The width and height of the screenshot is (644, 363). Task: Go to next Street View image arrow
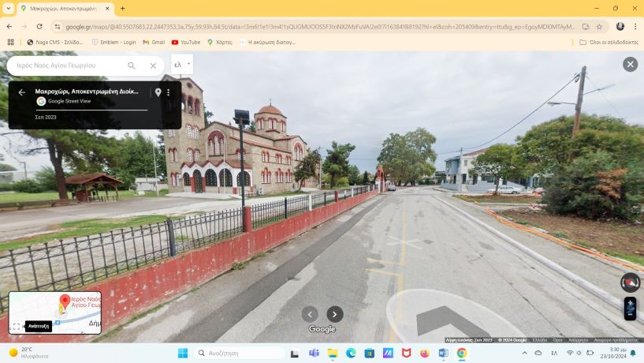(x=335, y=314)
